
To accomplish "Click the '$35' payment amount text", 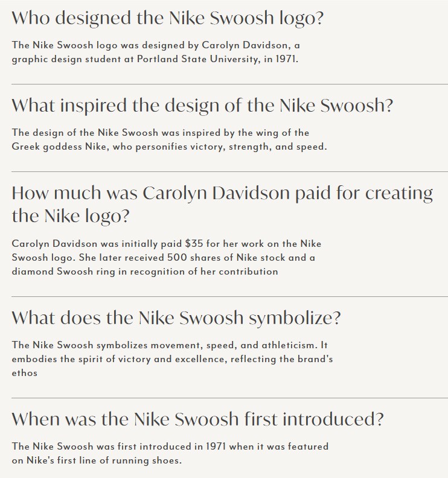I will point(194,244).
